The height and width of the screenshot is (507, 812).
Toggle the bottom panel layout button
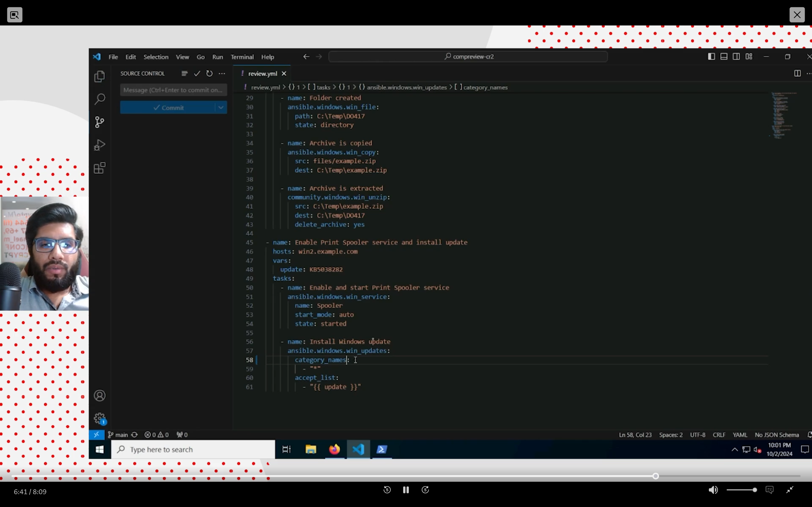pos(724,57)
